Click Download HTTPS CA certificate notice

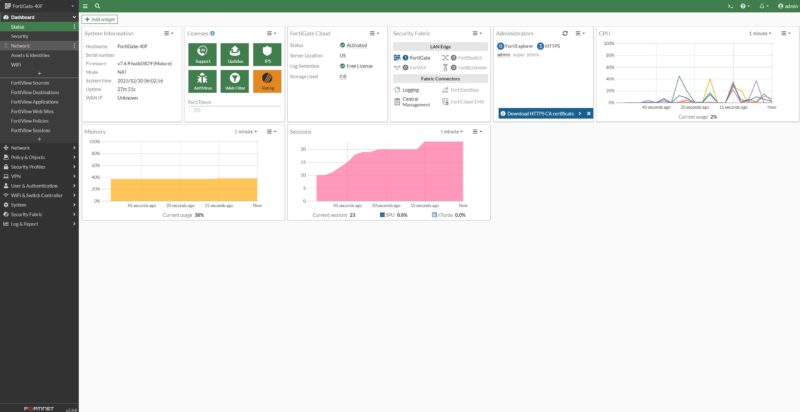pos(541,113)
